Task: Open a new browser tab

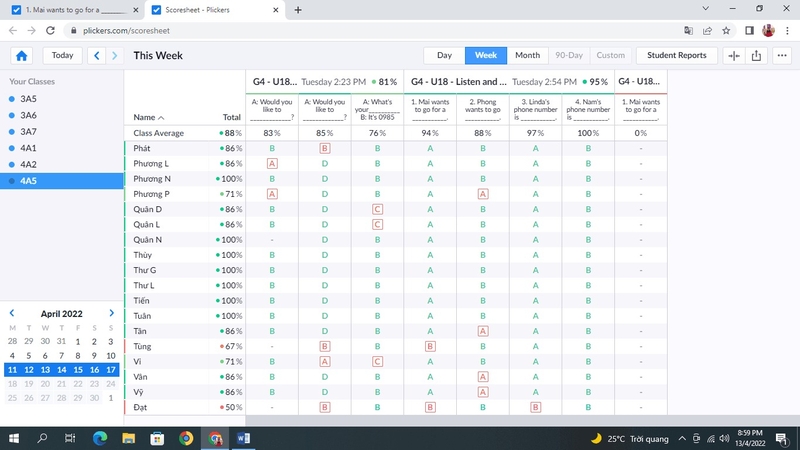Action: pos(298,10)
